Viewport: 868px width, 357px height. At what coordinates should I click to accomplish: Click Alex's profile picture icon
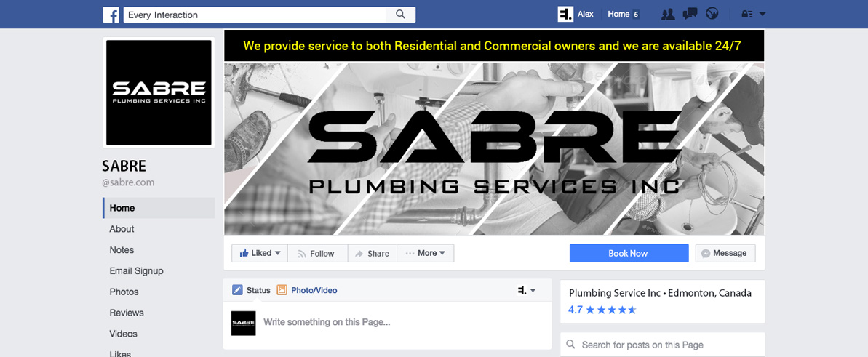coord(565,15)
